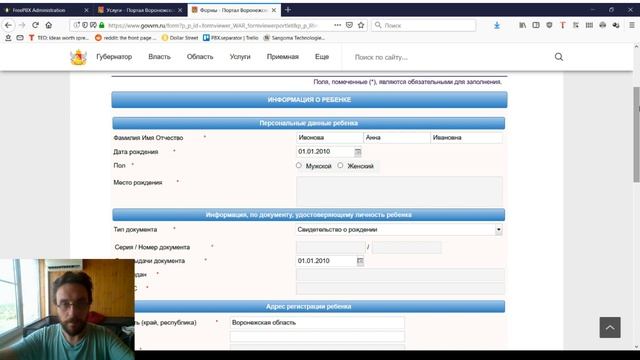This screenshot has height=360, width=640.
Task: Click the patronymic field with Ивановна
Action: point(466,138)
